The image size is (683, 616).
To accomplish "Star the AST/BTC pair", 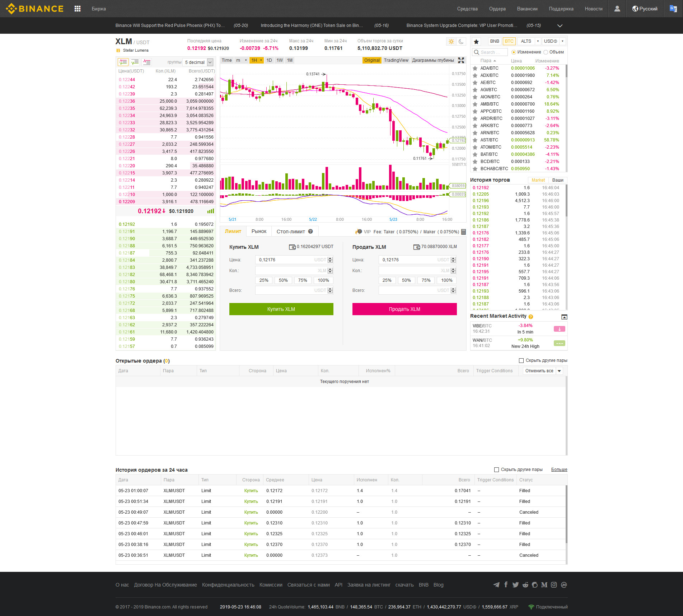I will [475, 140].
